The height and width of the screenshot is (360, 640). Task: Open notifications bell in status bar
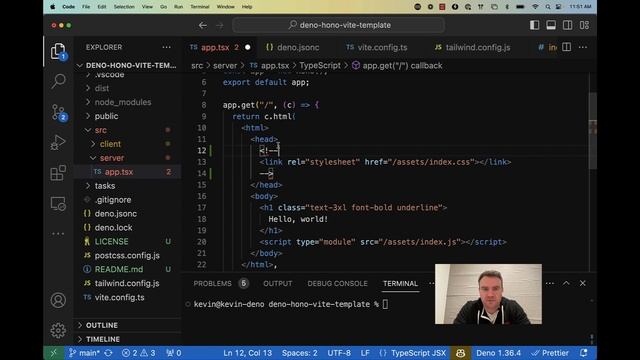pyautogui.click(x=584, y=353)
